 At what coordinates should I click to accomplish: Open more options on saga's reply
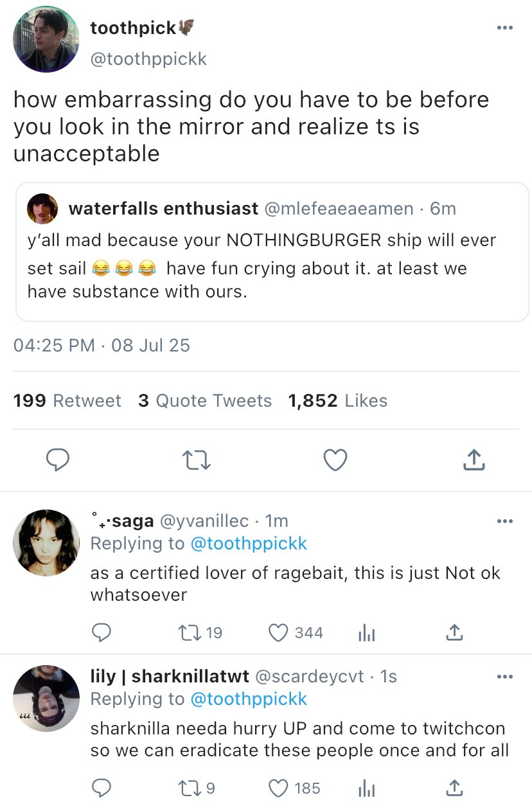(x=505, y=521)
